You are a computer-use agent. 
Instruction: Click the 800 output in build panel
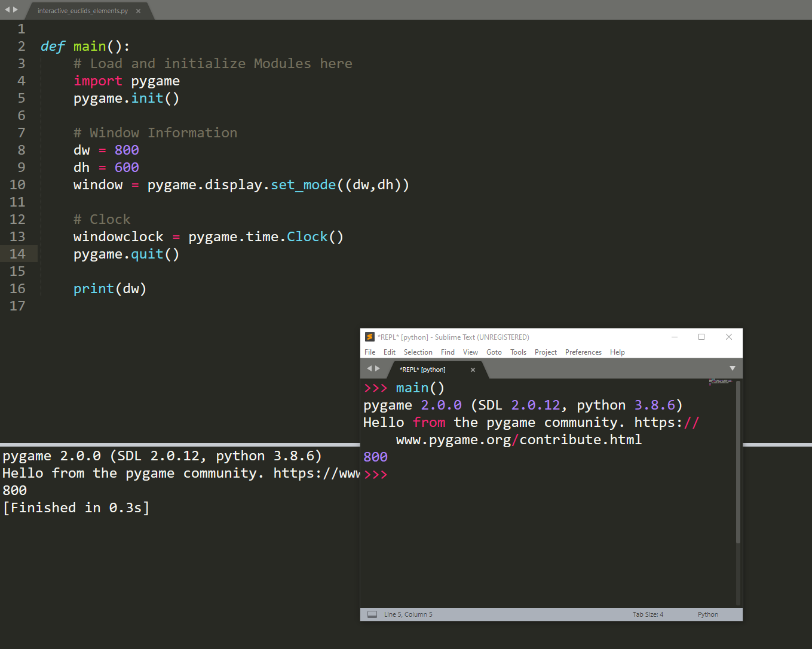[x=15, y=490]
